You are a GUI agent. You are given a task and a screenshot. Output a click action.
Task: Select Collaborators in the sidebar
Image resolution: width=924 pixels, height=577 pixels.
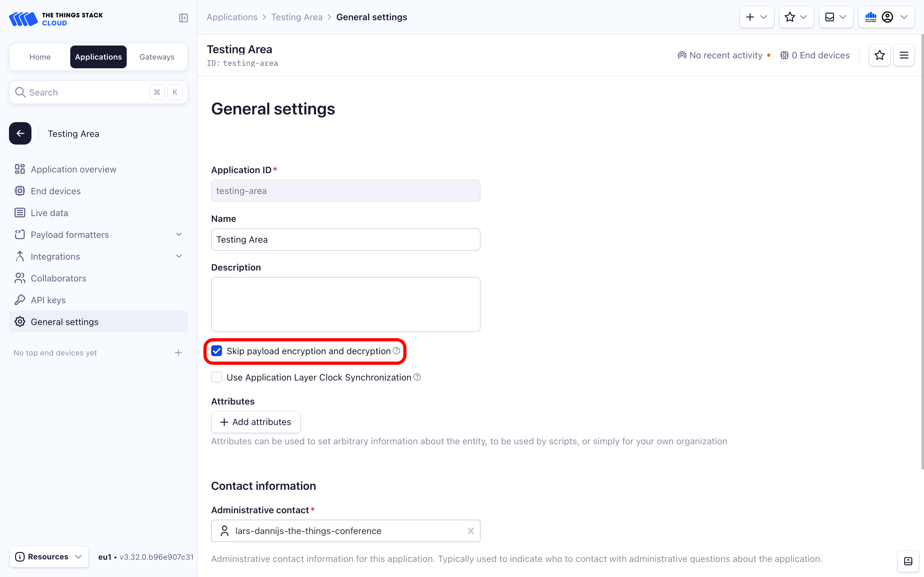(58, 278)
